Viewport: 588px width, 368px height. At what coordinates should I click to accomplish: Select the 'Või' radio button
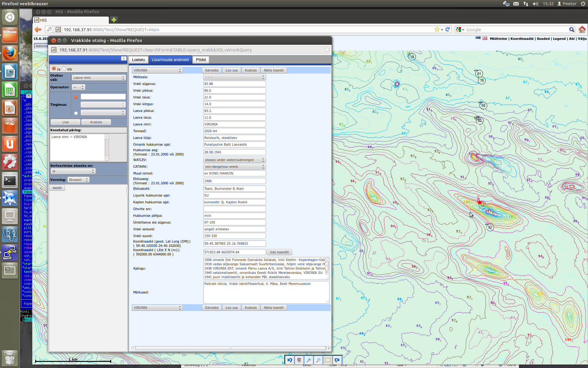pos(64,69)
